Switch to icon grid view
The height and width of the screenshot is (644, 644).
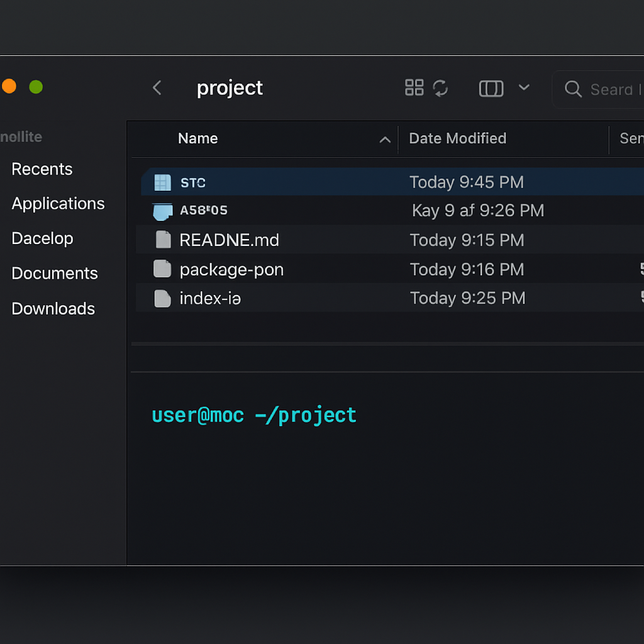(414, 87)
